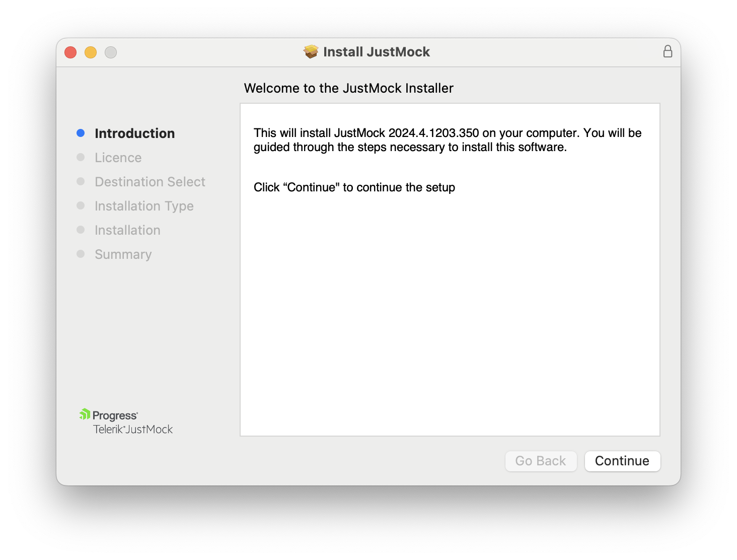Viewport: 737px width, 560px height.
Task: Click the grey bullet beside Destination Select
Action: coord(81,182)
